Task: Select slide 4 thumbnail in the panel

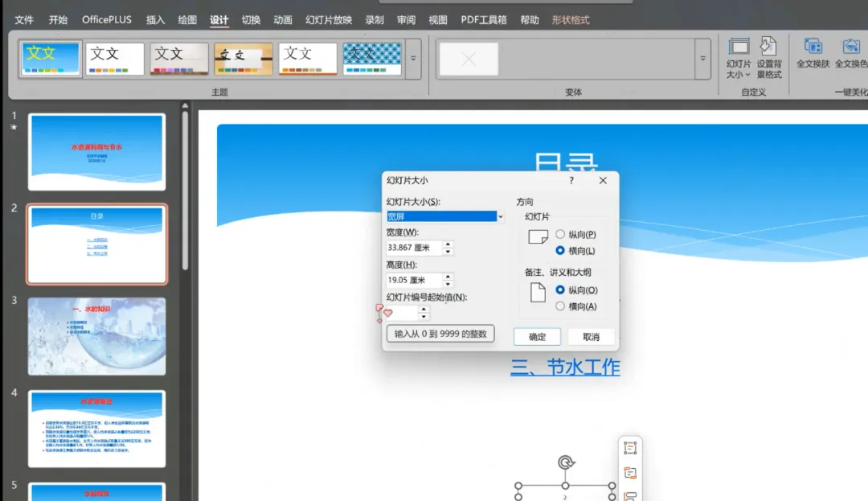Action: pos(97,429)
